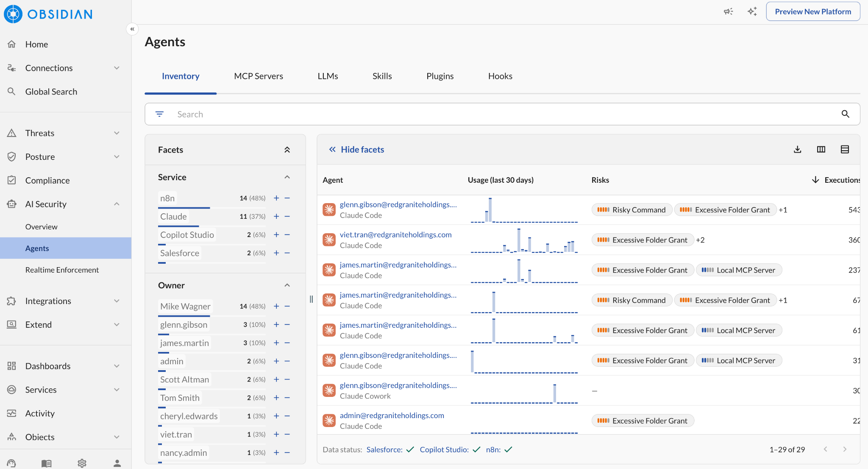The image size is (868, 469).
Task: Open settings gear in sidebar footer
Action: pyautogui.click(x=82, y=463)
